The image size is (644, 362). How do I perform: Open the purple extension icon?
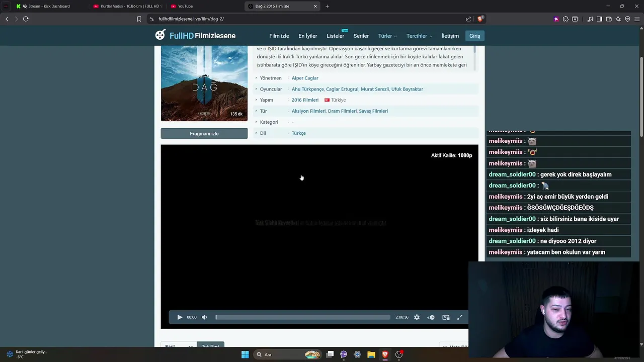click(556, 19)
